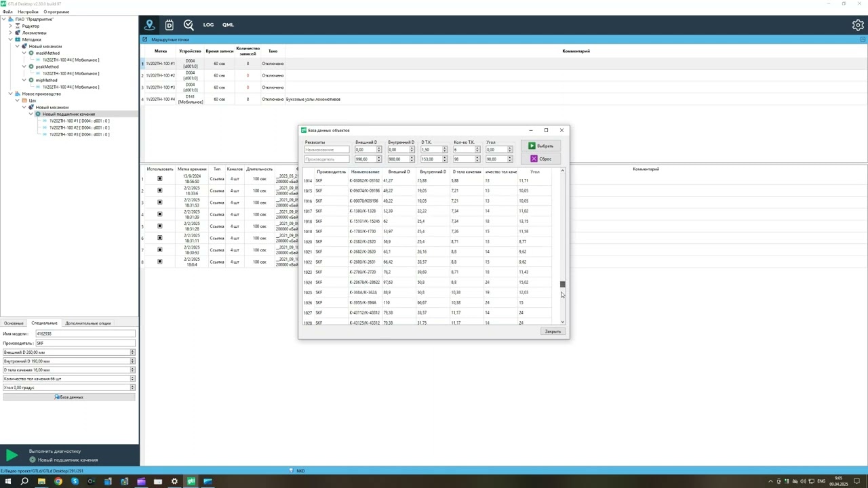Viewport: 868px width, 488px height.
Task: Click the gtl app icon in taskbar
Action: pos(191,481)
